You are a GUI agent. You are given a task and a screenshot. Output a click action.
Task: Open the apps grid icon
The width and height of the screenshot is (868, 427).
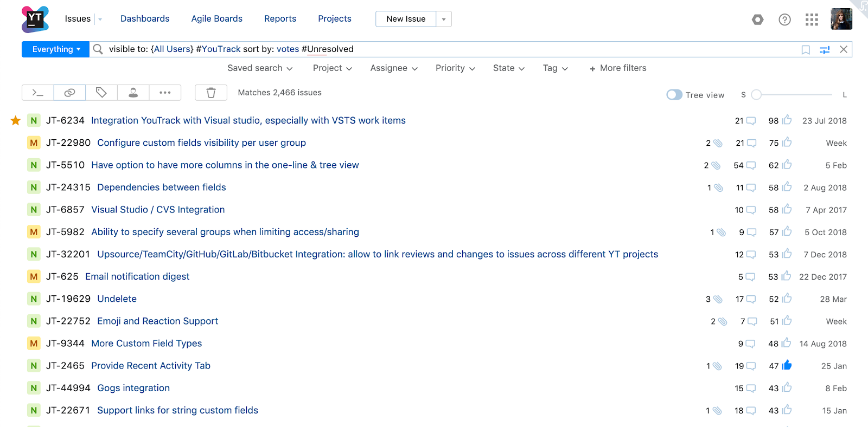[812, 20]
